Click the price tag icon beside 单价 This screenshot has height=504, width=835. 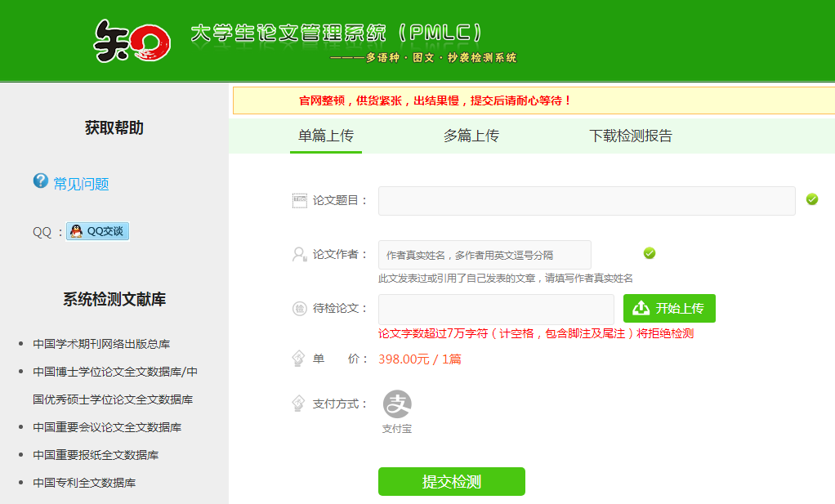[x=299, y=359]
